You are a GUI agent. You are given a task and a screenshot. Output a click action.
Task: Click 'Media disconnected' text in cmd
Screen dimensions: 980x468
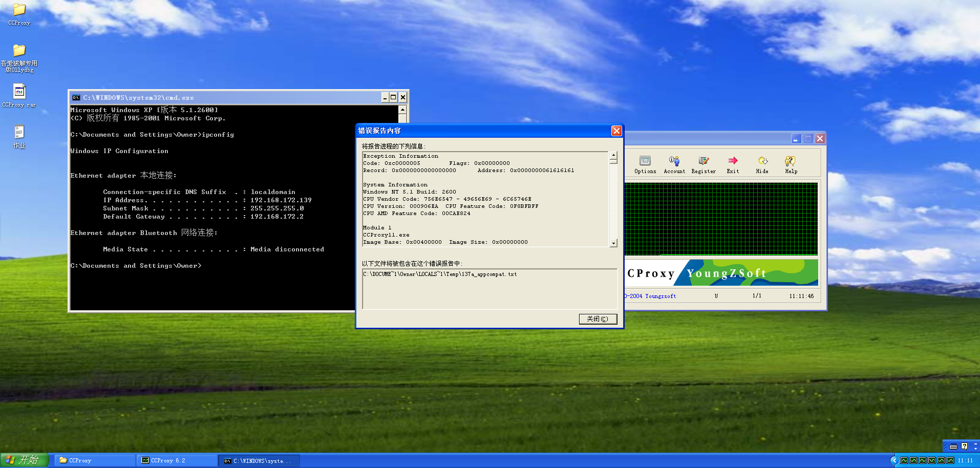[287, 249]
